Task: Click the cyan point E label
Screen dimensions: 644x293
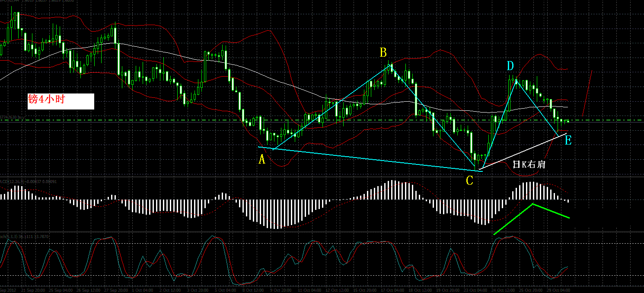Action: pos(568,140)
